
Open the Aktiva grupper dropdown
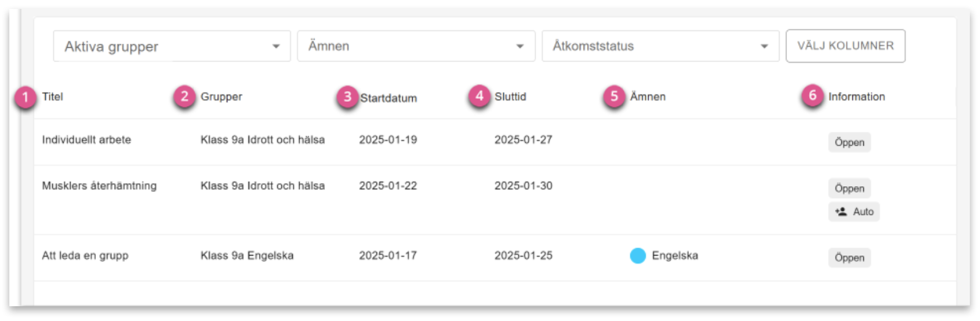click(172, 46)
